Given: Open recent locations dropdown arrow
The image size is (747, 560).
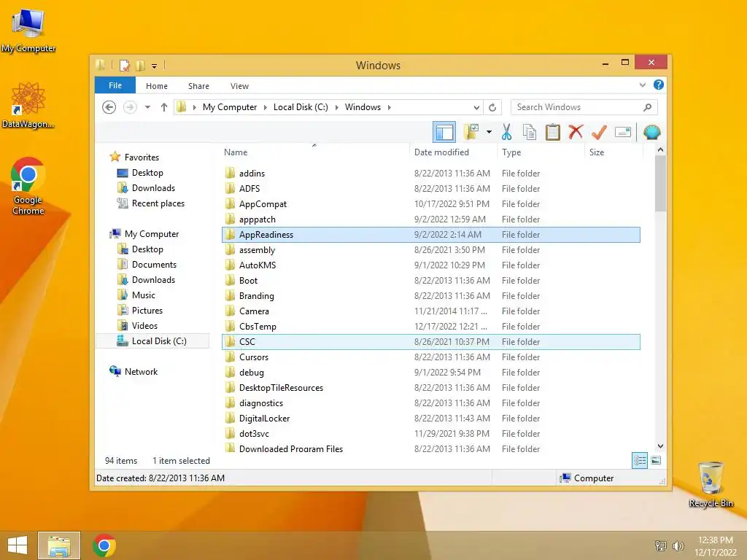Looking at the screenshot, I should [x=147, y=107].
